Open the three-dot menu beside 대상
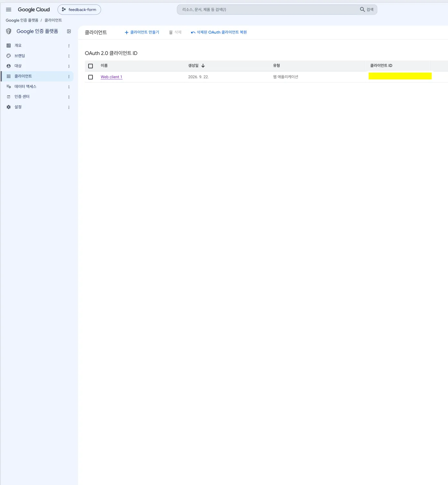This screenshot has height=485, width=448. (x=69, y=66)
